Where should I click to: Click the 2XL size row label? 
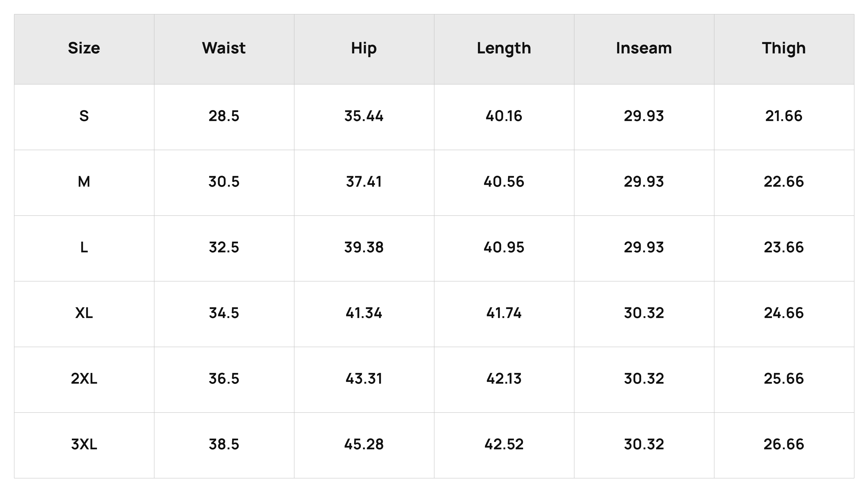(x=84, y=378)
